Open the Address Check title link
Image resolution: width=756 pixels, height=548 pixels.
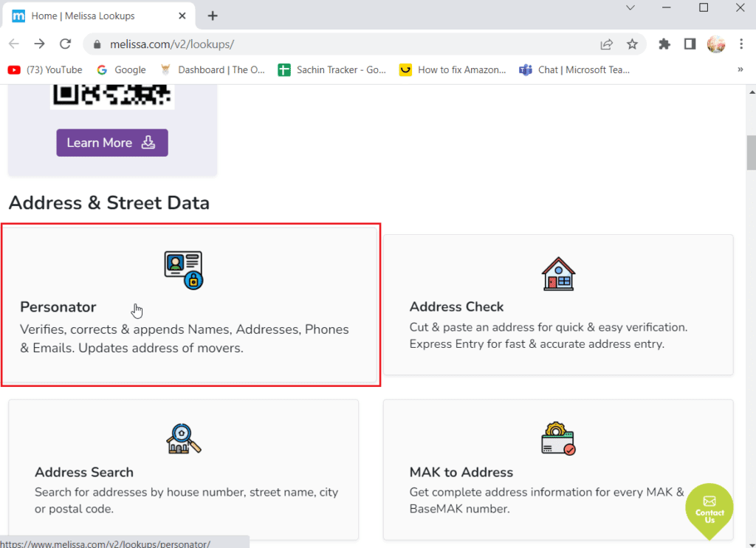coord(456,306)
